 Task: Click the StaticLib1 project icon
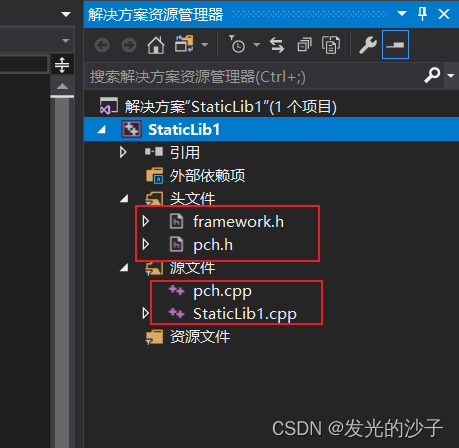[x=131, y=129]
